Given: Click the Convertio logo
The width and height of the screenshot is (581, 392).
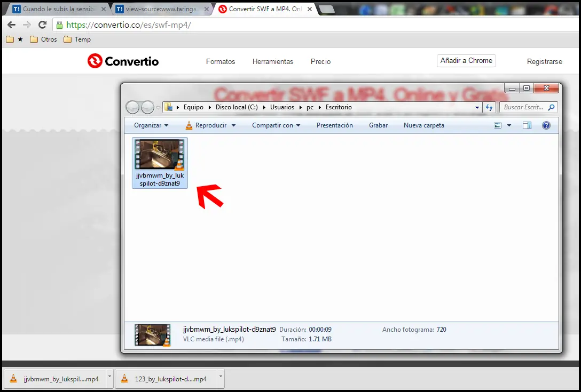Looking at the screenshot, I should pyautogui.click(x=123, y=61).
